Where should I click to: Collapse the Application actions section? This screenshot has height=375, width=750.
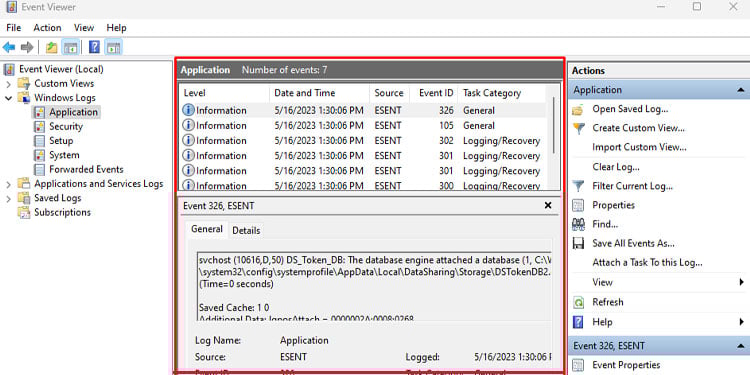click(740, 90)
